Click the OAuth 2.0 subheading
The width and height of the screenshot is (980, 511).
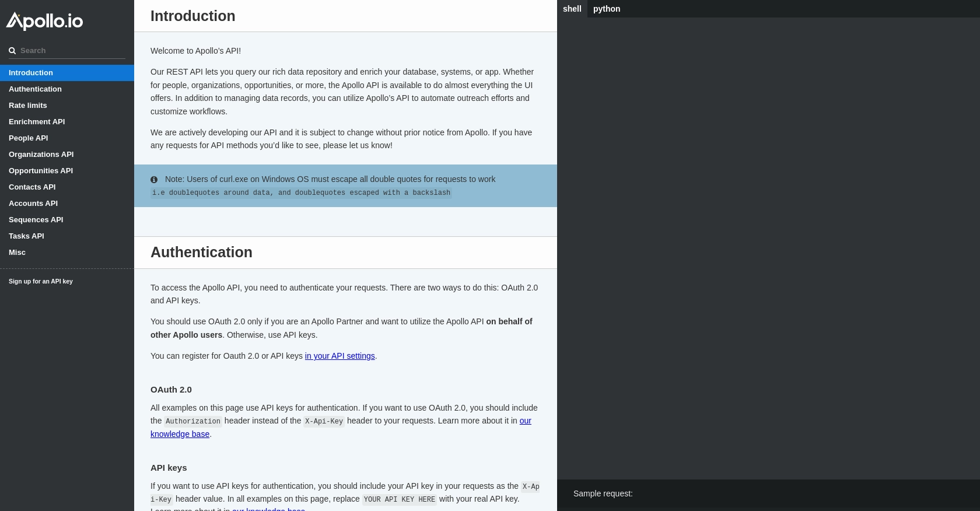[171, 390]
